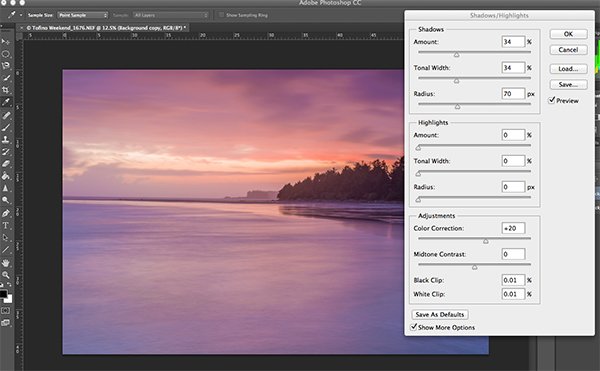Screen dimensions: 600x371
Task: Toggle Quick Mask mode
Action: click(x=5, y=311)
